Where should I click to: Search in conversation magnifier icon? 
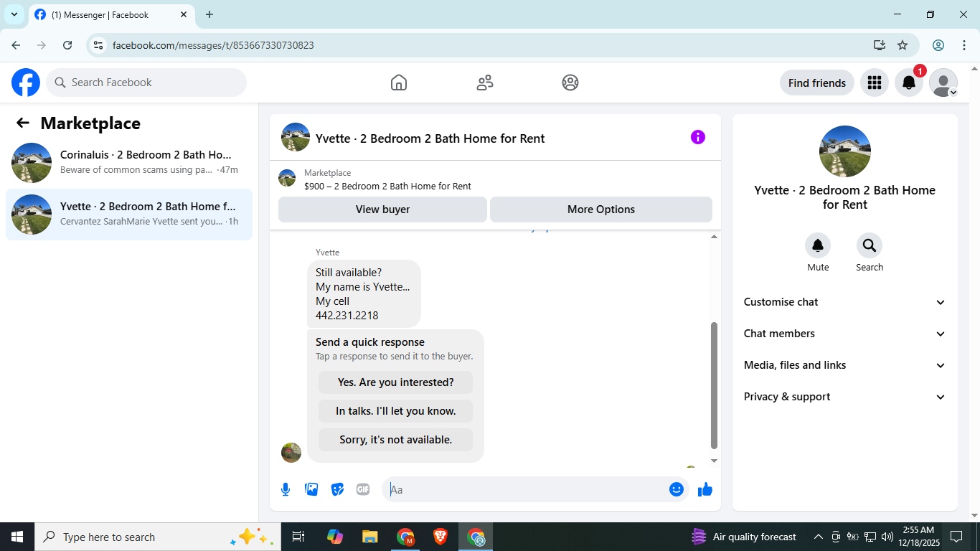[870, 246]
